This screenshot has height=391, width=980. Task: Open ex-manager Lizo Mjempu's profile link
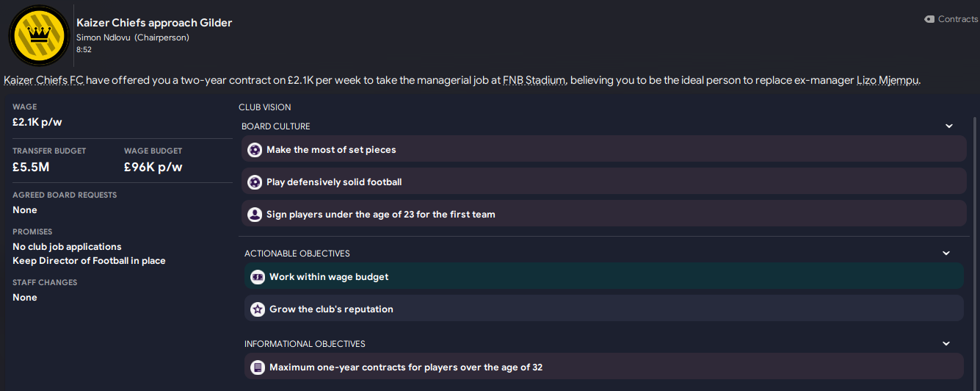[887, 80]
